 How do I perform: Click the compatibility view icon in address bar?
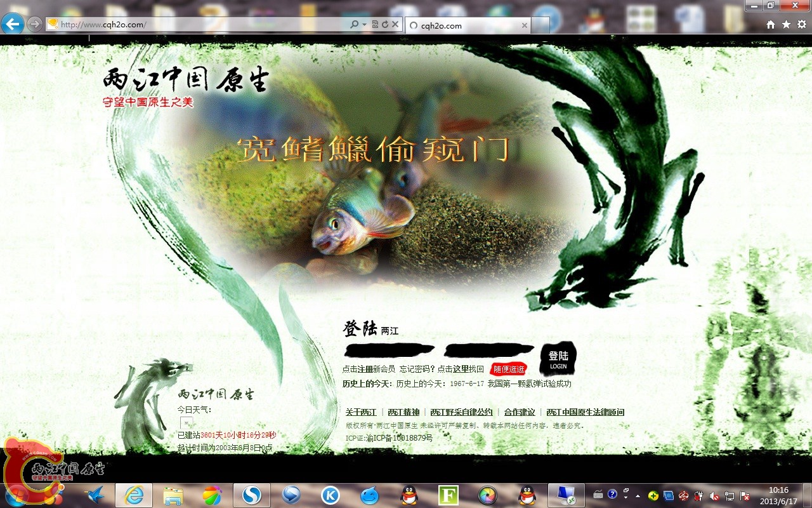(x=375, y=25)
